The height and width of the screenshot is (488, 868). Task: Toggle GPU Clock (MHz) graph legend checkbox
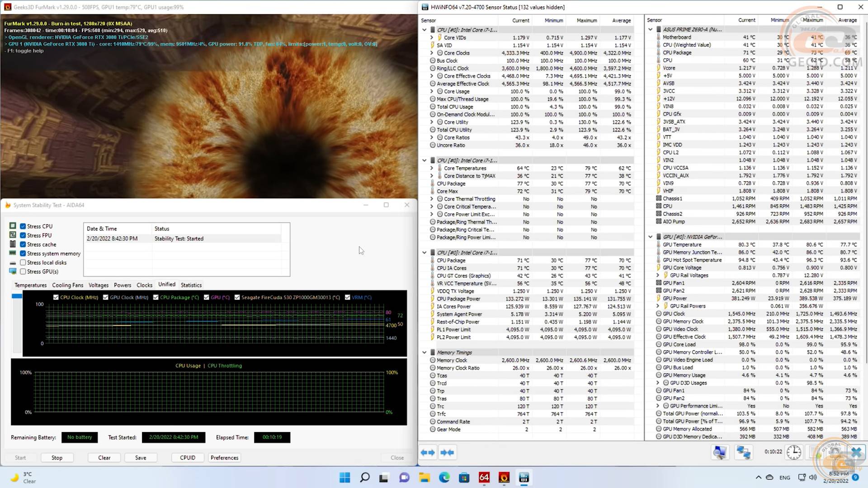click(x=105, y=297)
